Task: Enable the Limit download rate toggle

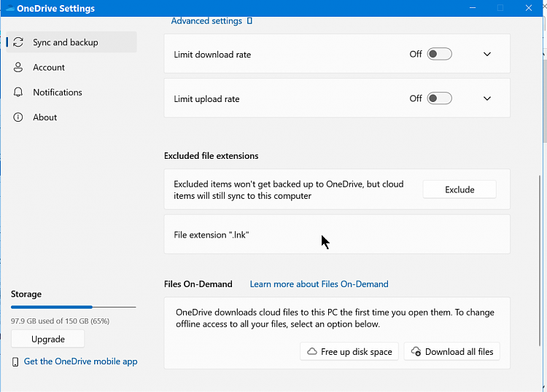Action: coord(439,54)
